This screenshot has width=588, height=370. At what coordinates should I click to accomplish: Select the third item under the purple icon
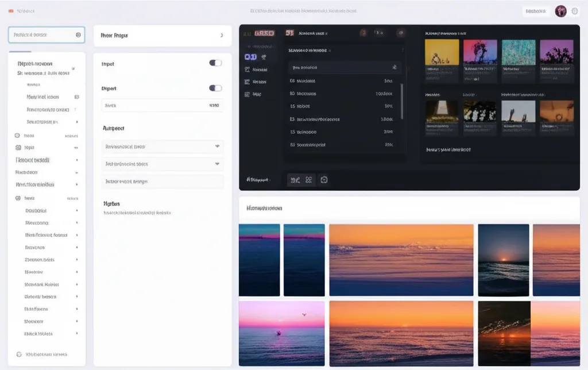pyautogui.click(x=253, y=94)
